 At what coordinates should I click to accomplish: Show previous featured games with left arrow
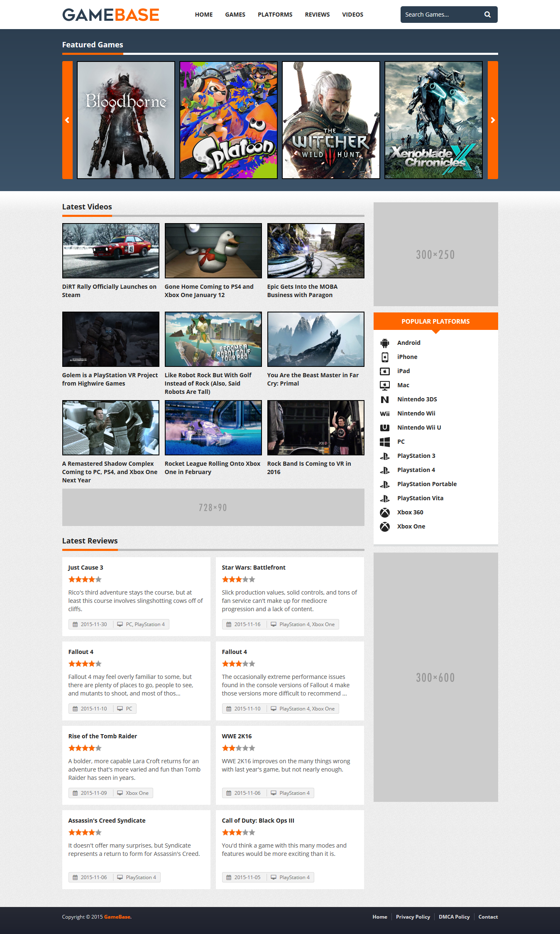[x=67, y=120]
